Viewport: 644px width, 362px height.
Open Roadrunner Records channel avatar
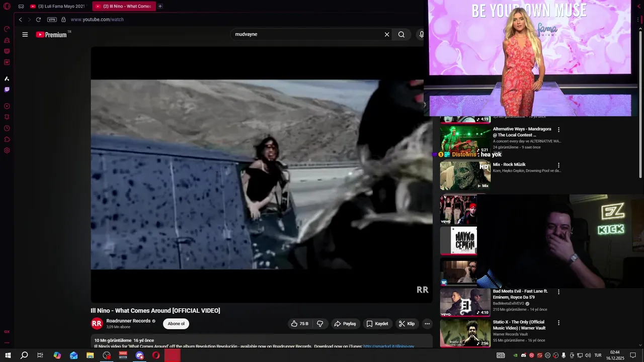click(x=97, y=324)
